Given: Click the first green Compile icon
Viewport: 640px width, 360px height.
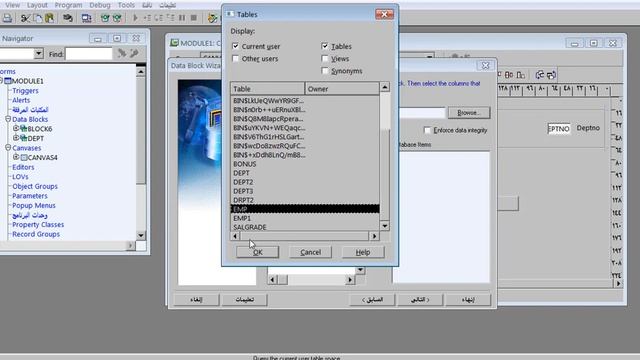Looking at the screenshot, I should [x=105, y=18].
